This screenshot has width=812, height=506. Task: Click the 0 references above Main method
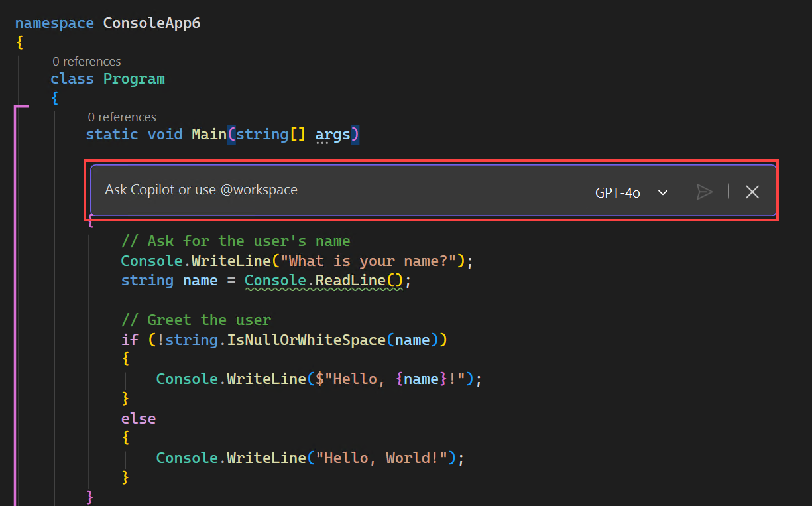tap(122, 117)
